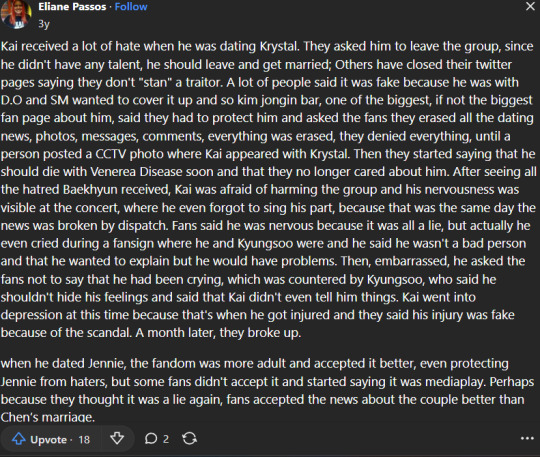Click the 3y timestamp under the author
540x457 pixels.
click(x=44, y=24)
